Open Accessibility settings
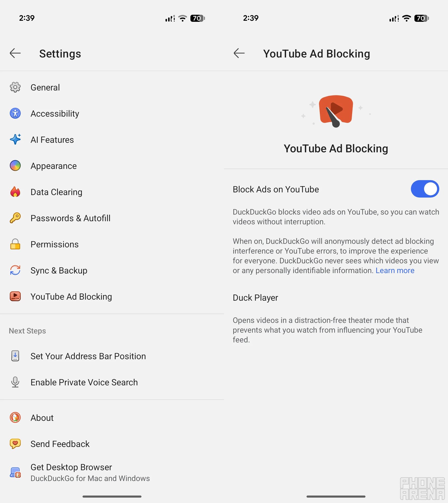 coord(112,114)
